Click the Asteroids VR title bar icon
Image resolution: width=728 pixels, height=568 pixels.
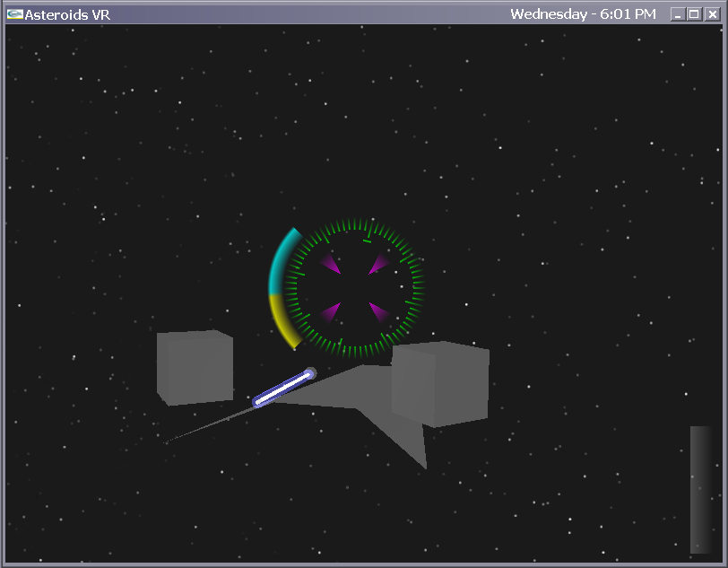15,14
